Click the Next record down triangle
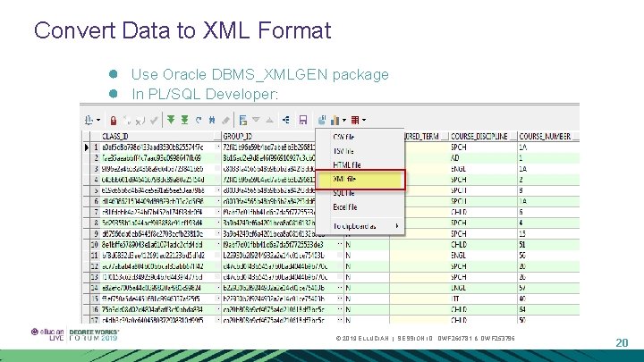644x362 pixels. pos(256,120)
